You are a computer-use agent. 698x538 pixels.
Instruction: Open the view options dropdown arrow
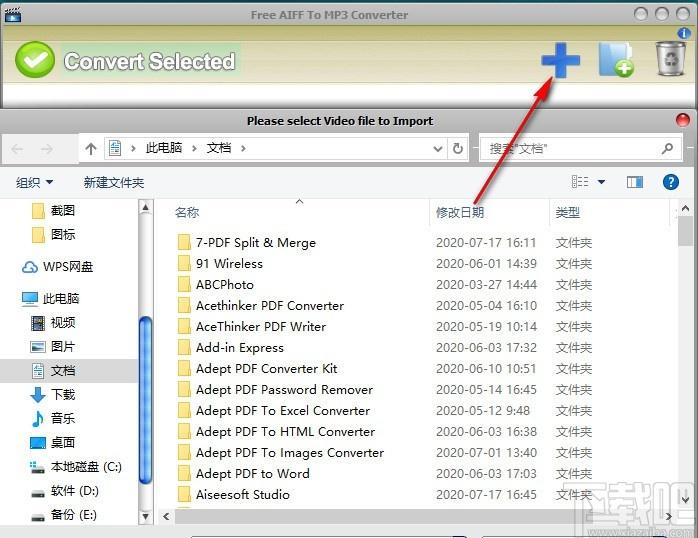[601, 182]
